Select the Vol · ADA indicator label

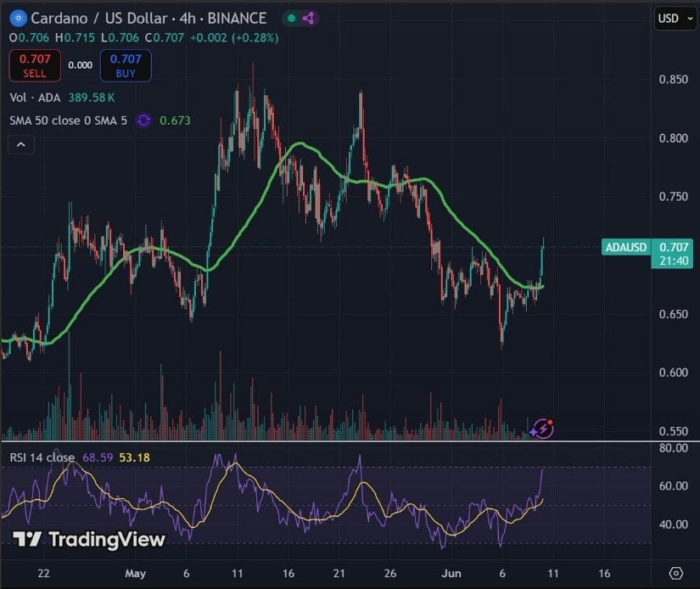(x=36, y=98)
